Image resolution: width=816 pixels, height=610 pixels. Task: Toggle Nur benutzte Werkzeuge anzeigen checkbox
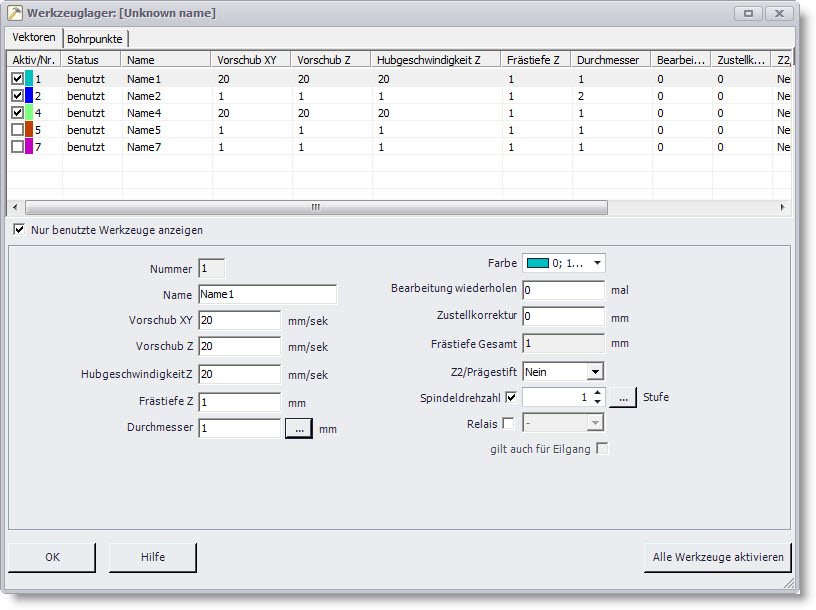[x=19, y=230]
